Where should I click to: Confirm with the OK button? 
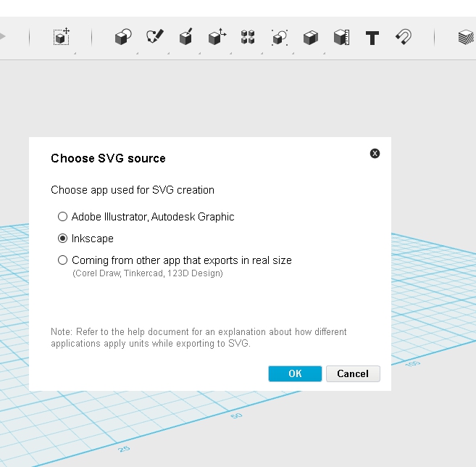pos(295,373)
